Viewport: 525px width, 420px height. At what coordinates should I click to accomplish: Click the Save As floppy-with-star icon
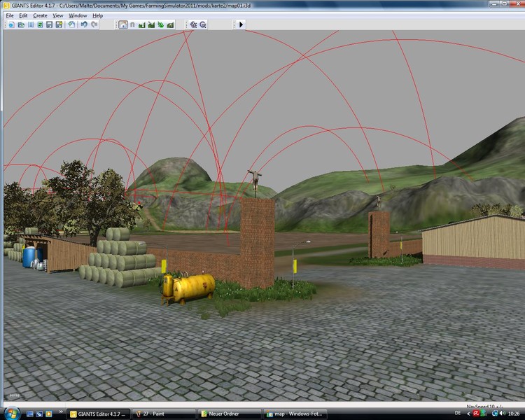[x=59, y=24]
